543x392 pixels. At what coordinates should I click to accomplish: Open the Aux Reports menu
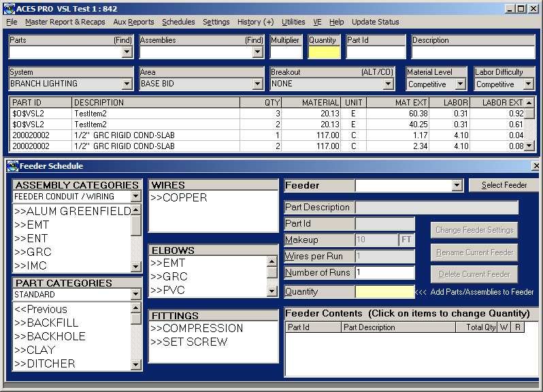(x=133, y=22)
